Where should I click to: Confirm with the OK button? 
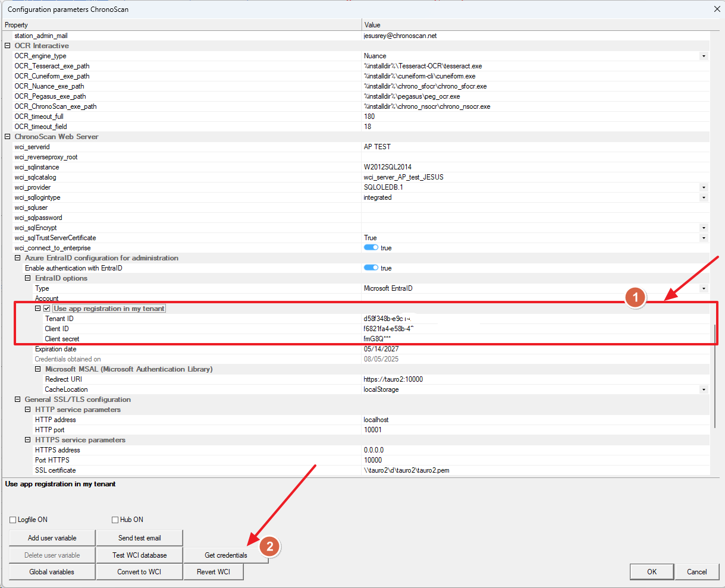click(652, 572)
